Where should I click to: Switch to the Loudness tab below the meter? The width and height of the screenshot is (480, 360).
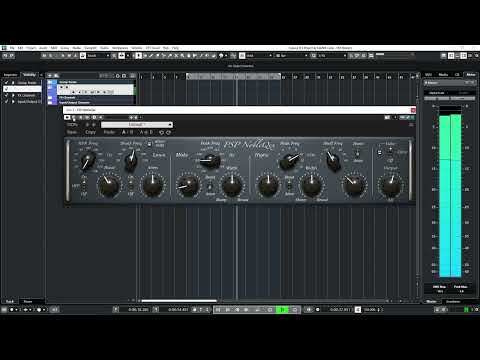[x=453, y=301]
